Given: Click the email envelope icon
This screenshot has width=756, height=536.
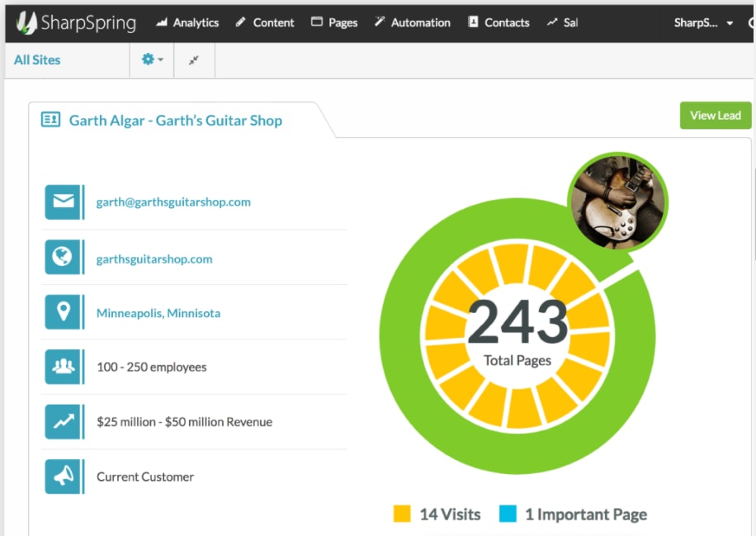Looking at the screenshot, I should (x=64, y=202).
